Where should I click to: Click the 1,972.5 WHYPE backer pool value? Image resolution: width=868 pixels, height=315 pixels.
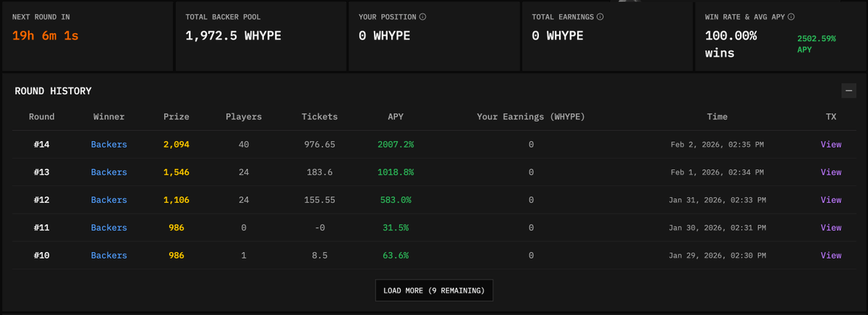click(233, 35)
